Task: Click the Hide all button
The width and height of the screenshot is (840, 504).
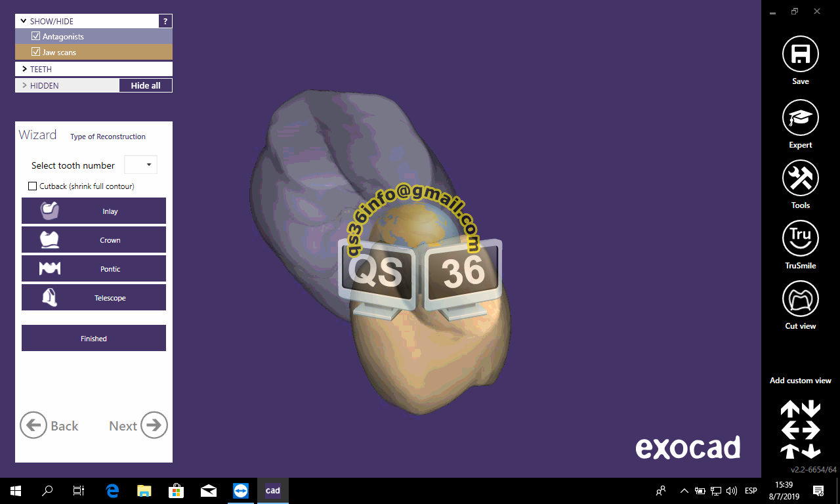Action: pyautogui.click(x=145, y=85)
